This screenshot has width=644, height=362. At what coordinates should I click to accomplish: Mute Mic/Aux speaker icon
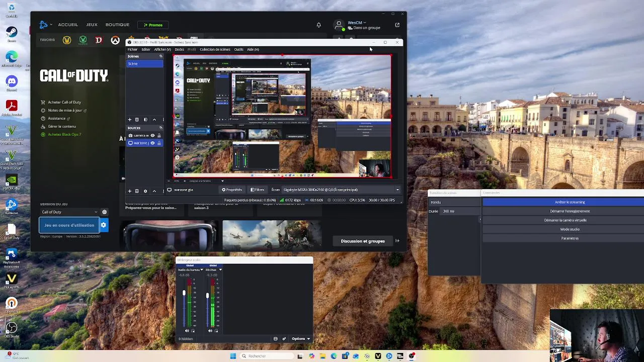pos(210,331)
